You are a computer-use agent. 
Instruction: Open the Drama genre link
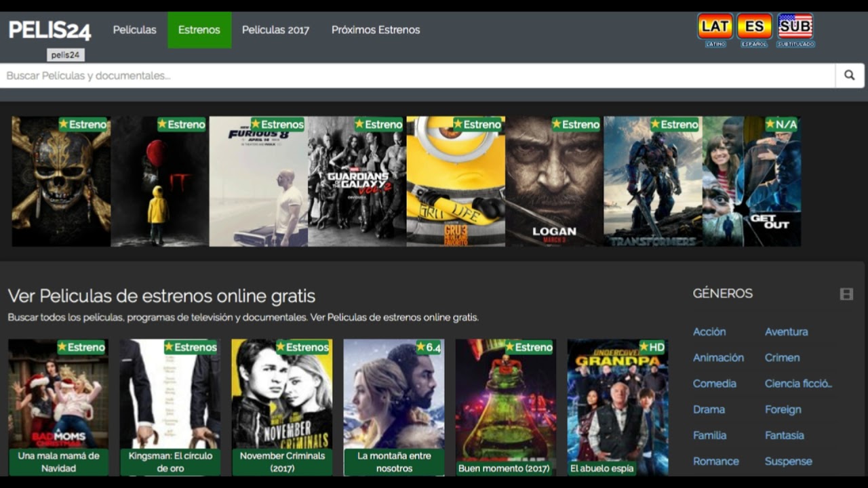709,409
